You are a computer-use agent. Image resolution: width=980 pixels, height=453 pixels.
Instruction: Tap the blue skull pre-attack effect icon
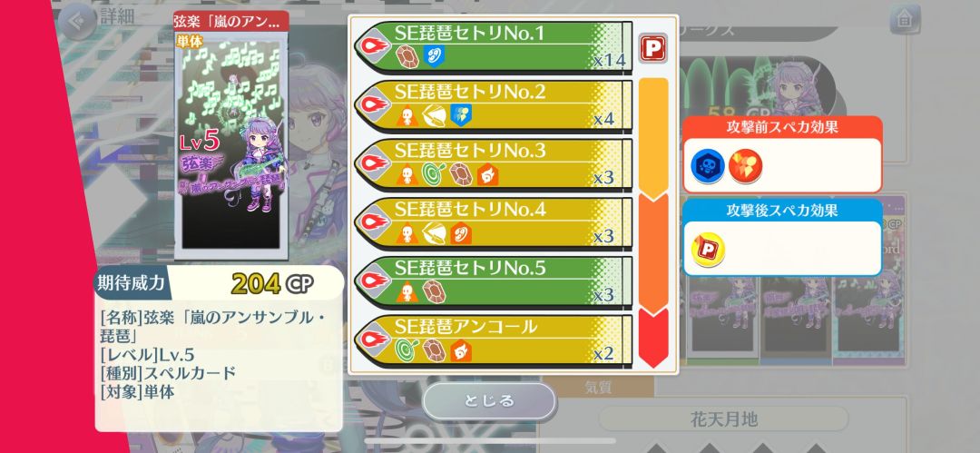pyautogui.click(x=708, y=166)
